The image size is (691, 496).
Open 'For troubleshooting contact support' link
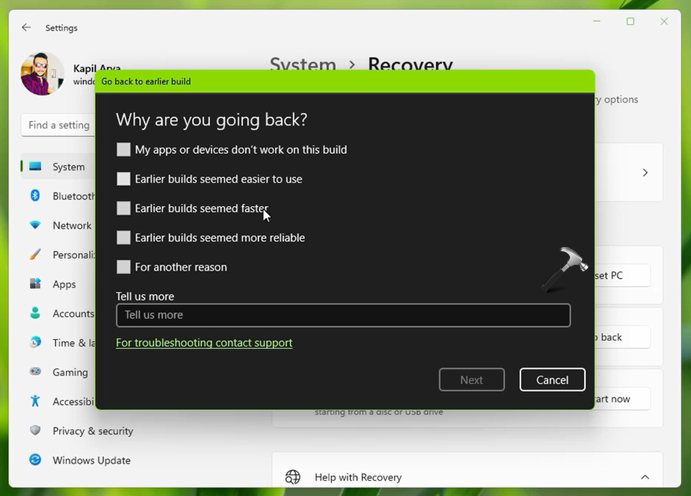[204, 343]
